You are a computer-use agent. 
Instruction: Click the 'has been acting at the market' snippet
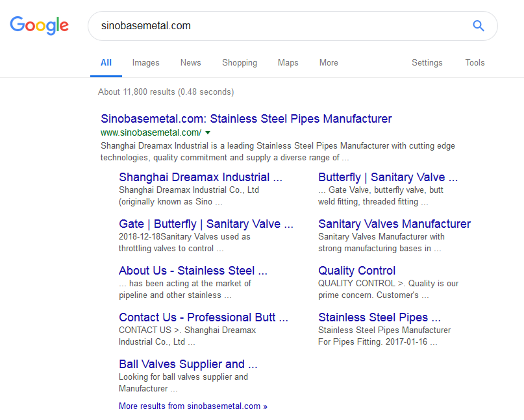(185, 289)
